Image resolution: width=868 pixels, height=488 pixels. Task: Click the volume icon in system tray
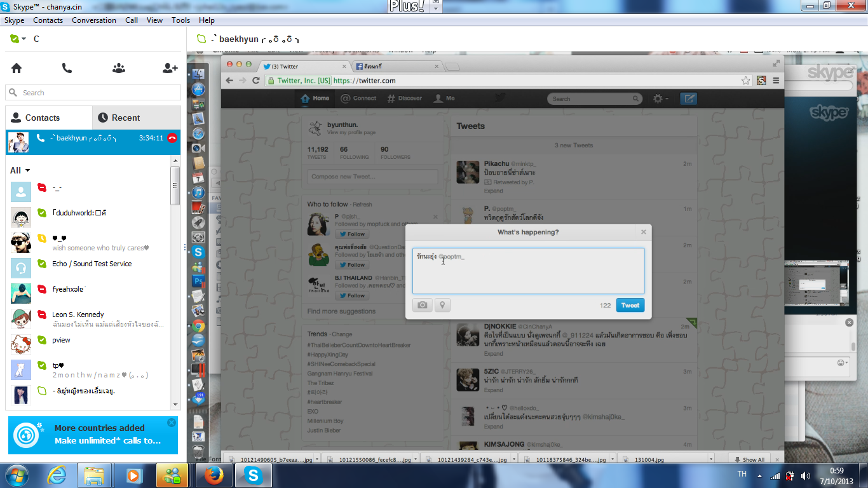tap(806, 475)
